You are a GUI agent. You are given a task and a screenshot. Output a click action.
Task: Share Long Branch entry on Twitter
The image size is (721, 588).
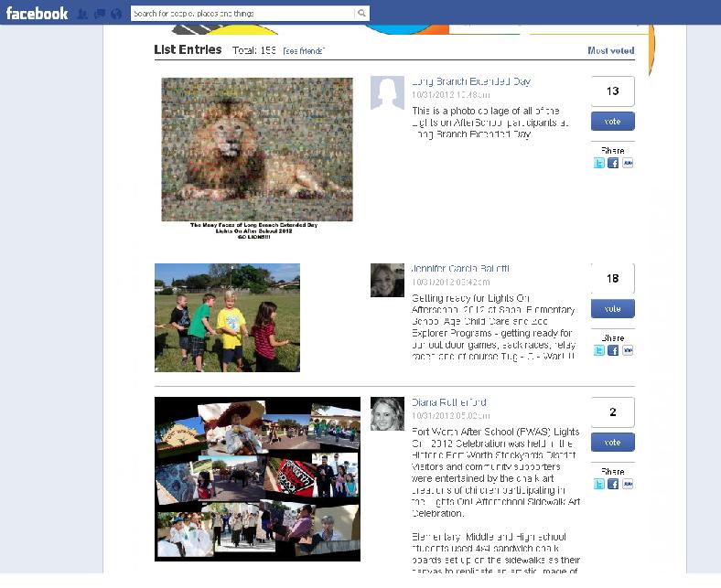tap(598, 163)
